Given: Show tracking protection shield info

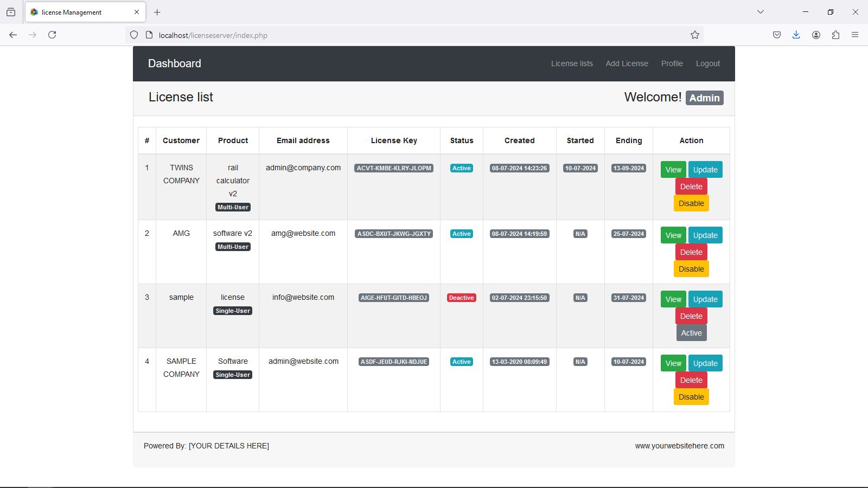Looking at the screenshot, I should 134,35.
